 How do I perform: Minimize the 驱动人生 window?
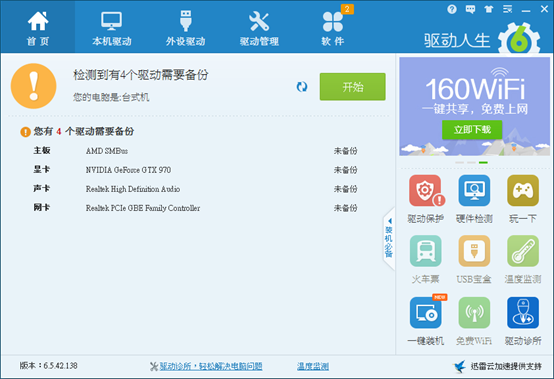526,10
